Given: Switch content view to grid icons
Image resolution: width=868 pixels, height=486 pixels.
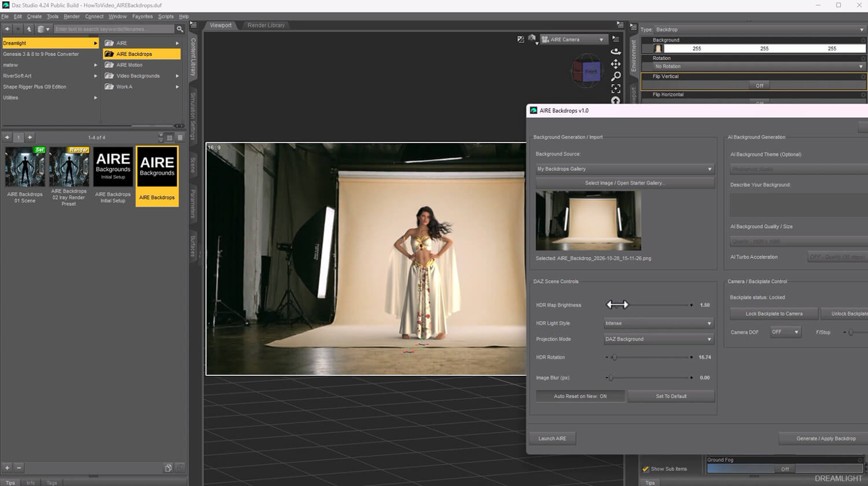Looking at the screenshot, I should point(170,138).
